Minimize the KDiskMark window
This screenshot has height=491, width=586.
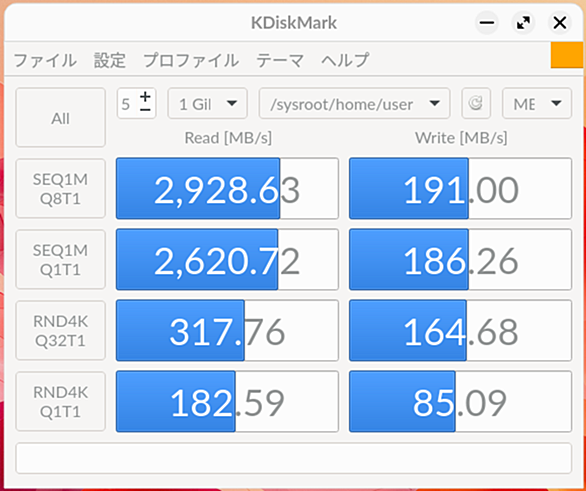(487, 23)
